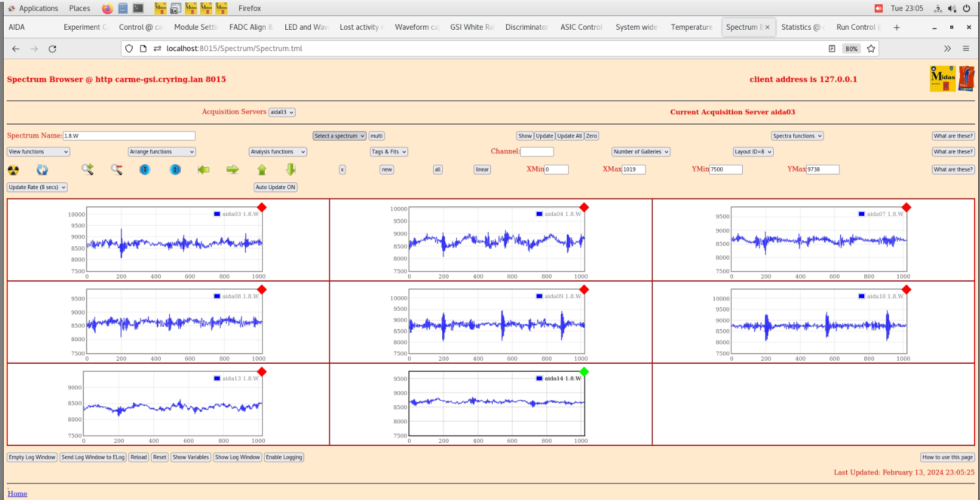Screen dimensions: 980x500
Task: Focus the Channel input field
Action: click(537, 151)
